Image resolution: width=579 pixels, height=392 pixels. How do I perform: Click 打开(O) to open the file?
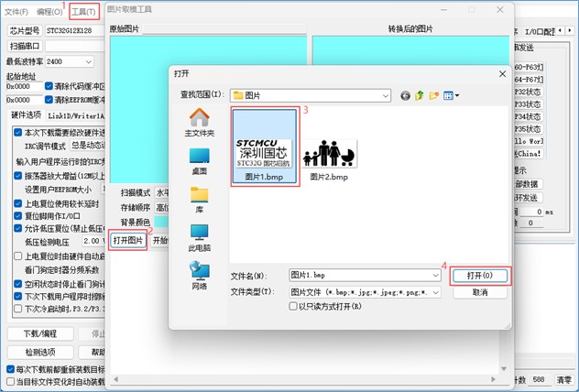480,276
